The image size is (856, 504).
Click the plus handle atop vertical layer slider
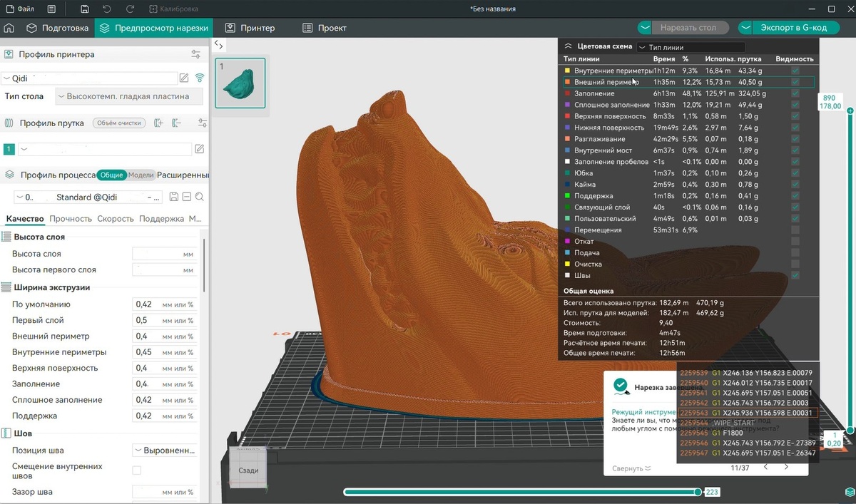(x=849, y=110)
